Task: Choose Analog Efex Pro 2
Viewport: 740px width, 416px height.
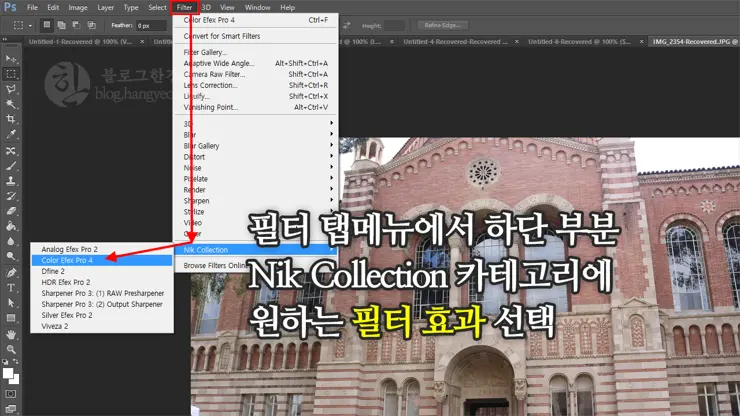Action: click(x=102, y=249)
